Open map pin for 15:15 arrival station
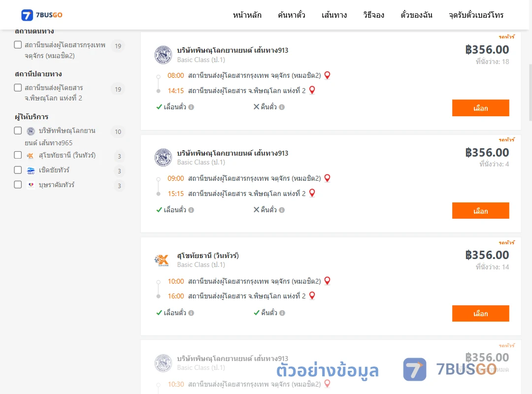Image resolution: width=532 pixels, height=394 pixels. point(312,193)
